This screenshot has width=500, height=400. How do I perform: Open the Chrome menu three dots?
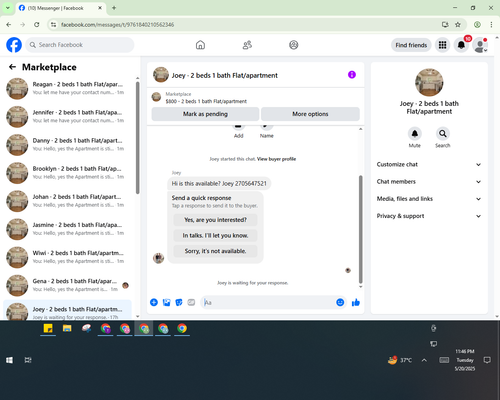(491, 24)
